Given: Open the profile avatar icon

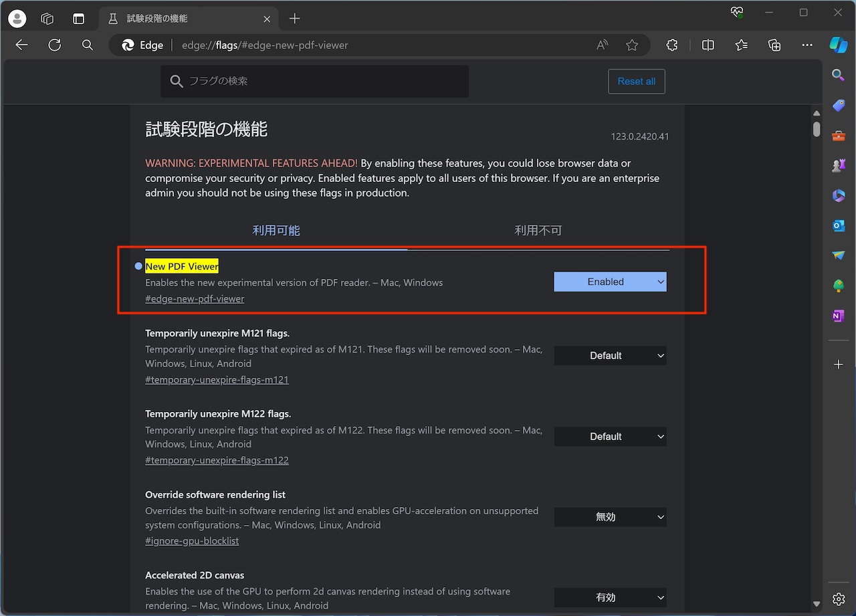Looking at the screenshot, I should (17, 19).
